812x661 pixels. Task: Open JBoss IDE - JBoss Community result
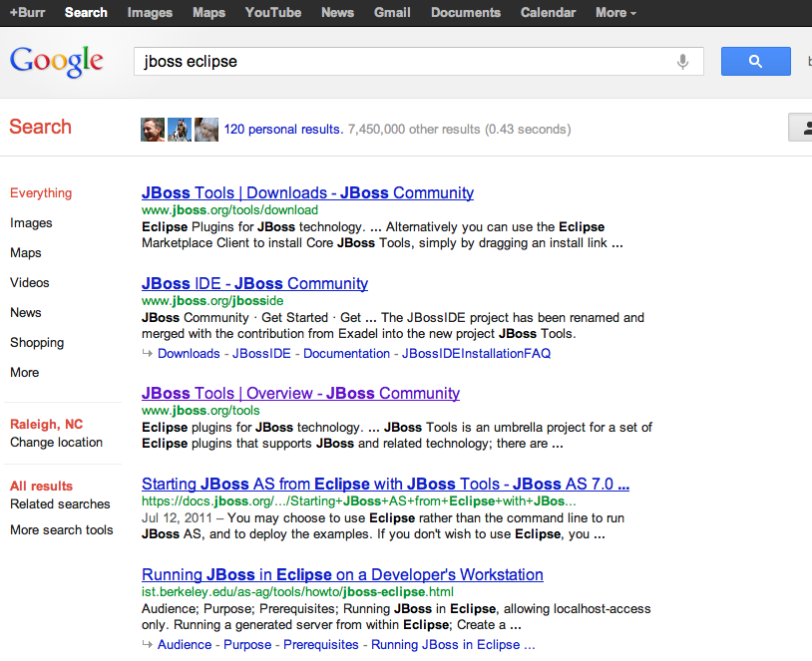point(254,284)
